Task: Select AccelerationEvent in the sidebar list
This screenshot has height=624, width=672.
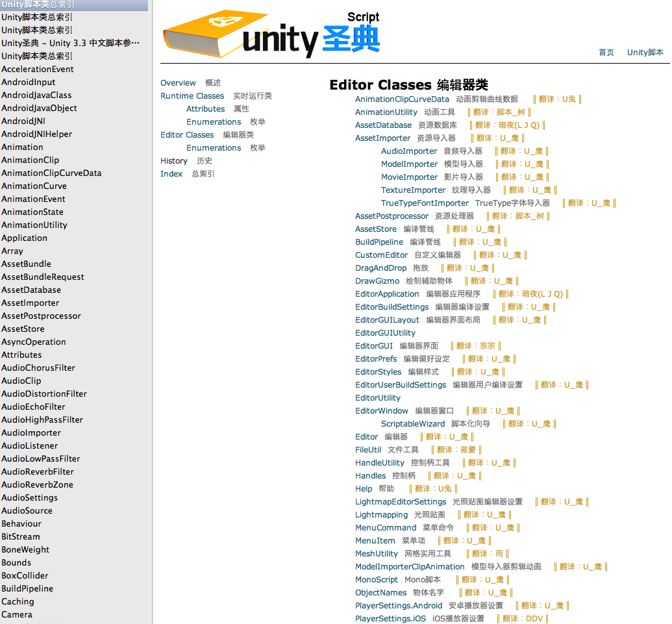Action: click(x=37, y=69)
